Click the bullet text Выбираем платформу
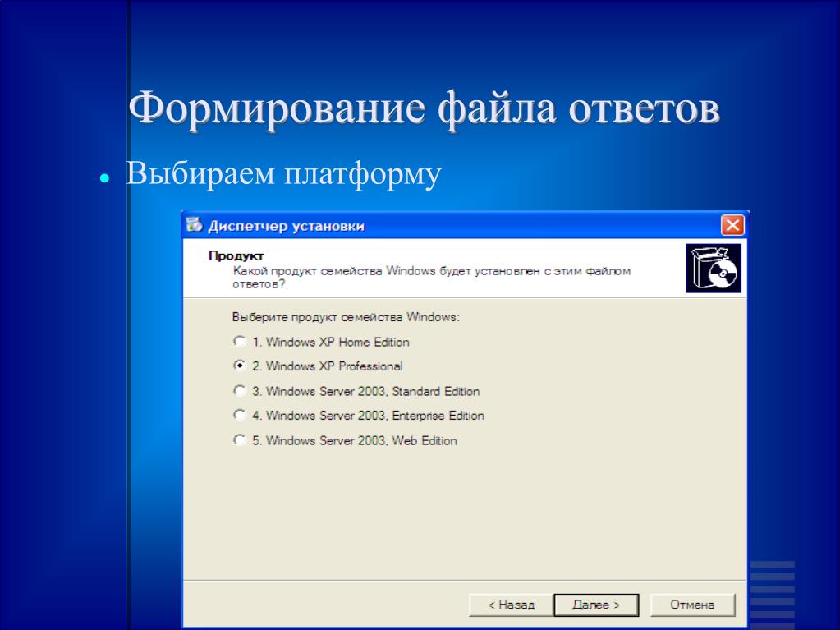840x630 pixels. point(283,173)
